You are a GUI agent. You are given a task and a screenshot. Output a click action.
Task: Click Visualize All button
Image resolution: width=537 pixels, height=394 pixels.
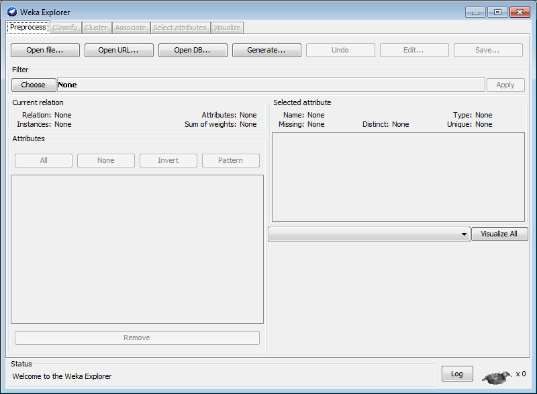(499, 234)
